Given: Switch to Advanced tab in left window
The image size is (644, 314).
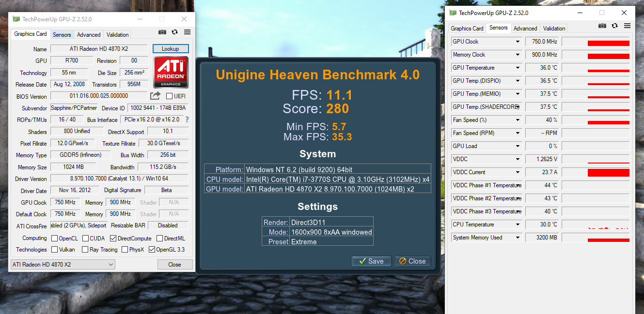Looking at the screenshot, I should [x=89, y=35].
